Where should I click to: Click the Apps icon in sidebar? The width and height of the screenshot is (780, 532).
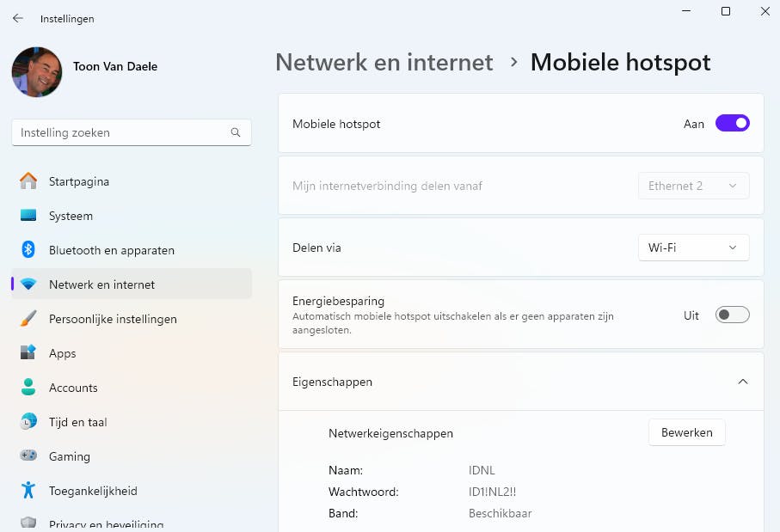tap(28, 353)
